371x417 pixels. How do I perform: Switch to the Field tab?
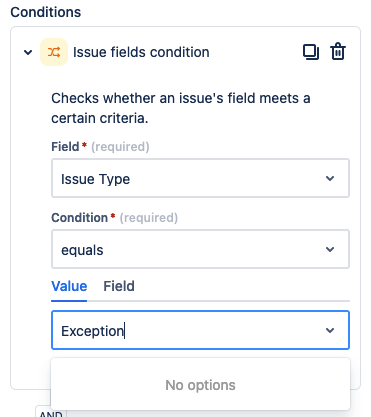coord(119,286)
